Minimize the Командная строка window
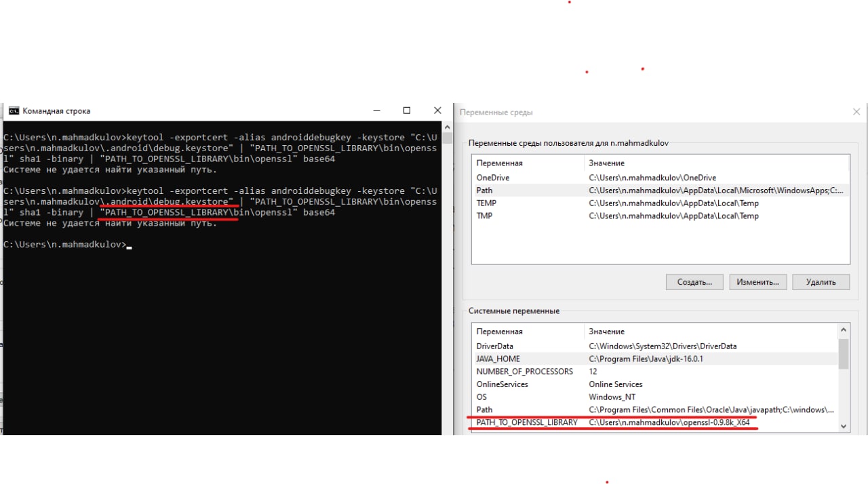Screen dimensions: 868x484 pos(377,110)
